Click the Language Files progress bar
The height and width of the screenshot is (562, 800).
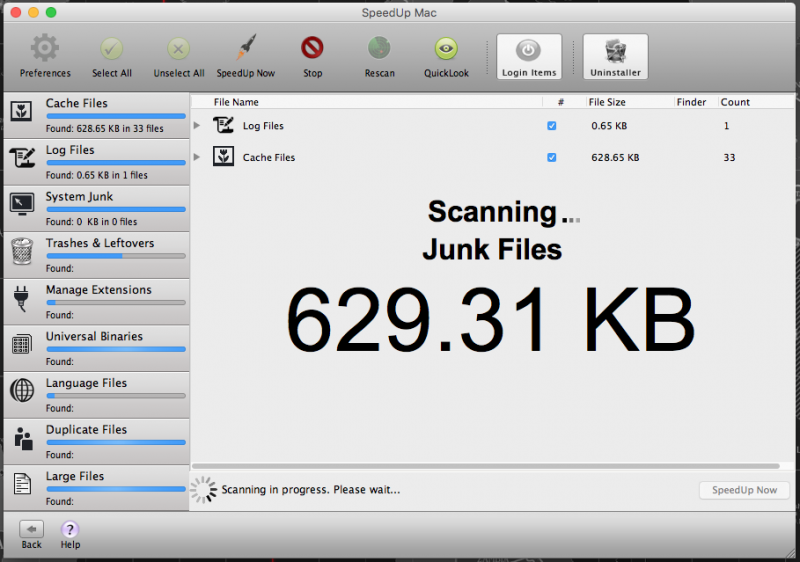116,396
